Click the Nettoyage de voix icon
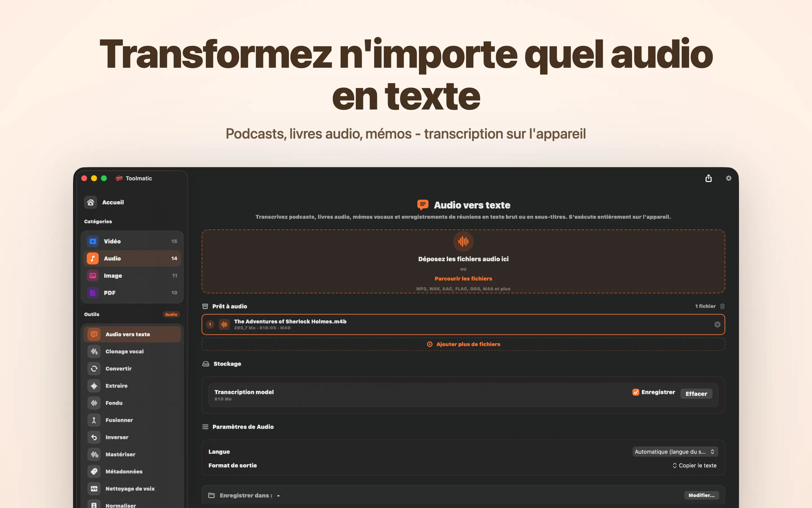This screenshot has width=812, height=508. pos(94,489)
